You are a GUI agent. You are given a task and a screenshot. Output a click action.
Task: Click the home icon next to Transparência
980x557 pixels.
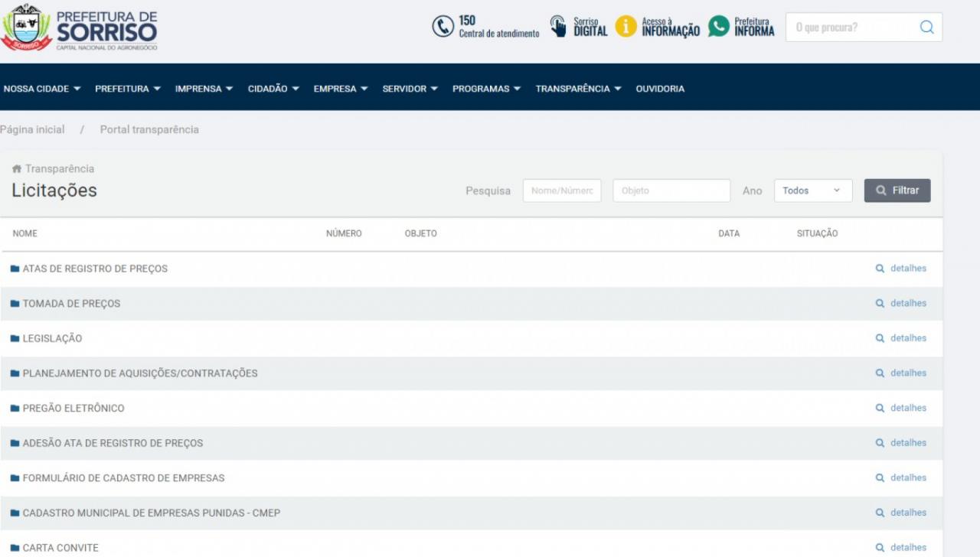[x=16, y=169]
